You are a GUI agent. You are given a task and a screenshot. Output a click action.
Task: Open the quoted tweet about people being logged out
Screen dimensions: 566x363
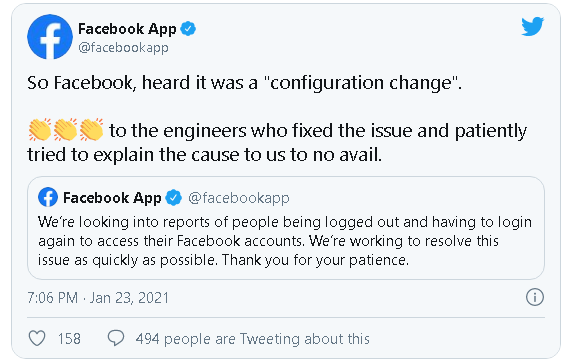point(286,228)
